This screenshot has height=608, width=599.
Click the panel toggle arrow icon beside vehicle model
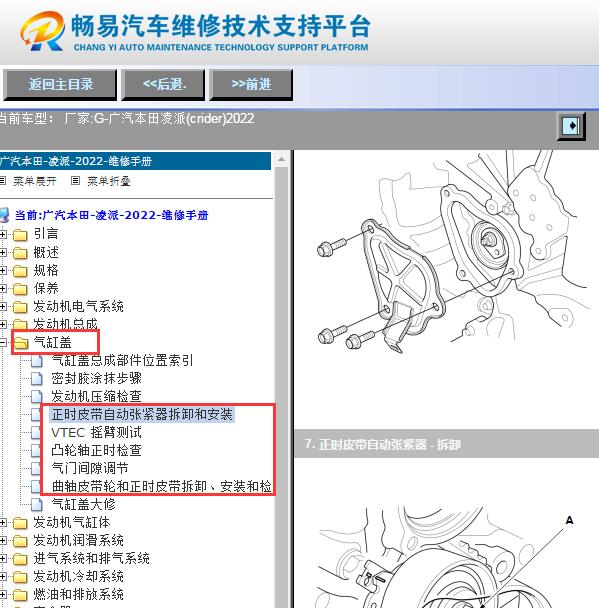pos(571,126)
